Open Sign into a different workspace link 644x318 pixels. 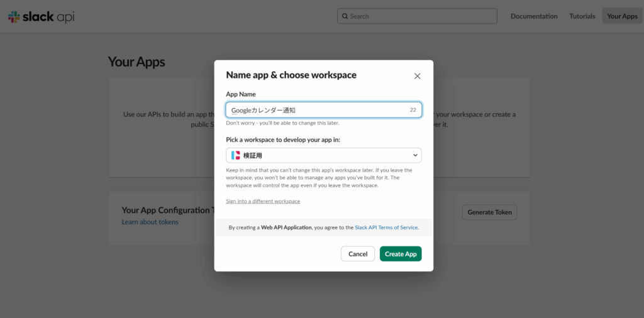tap(263, 201)
